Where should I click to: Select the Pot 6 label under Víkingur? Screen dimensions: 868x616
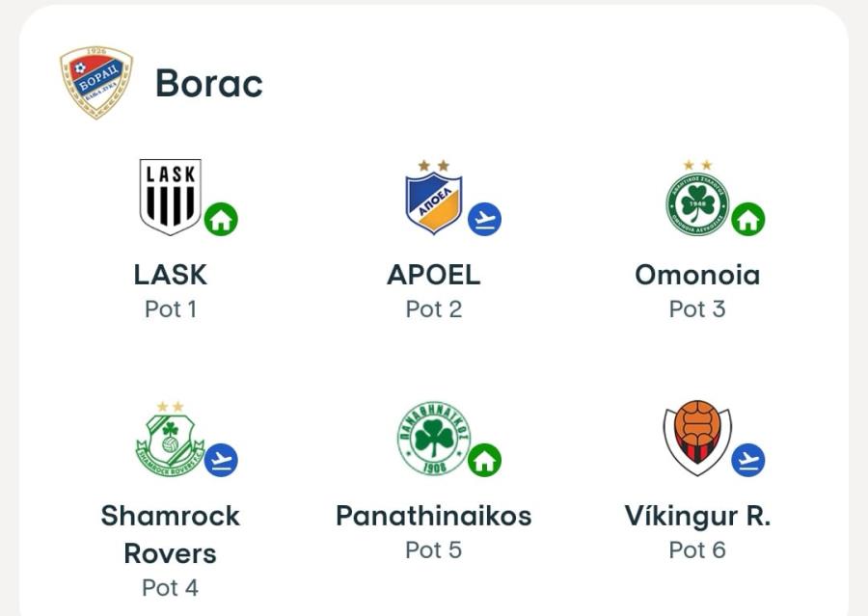pos(697,550)
